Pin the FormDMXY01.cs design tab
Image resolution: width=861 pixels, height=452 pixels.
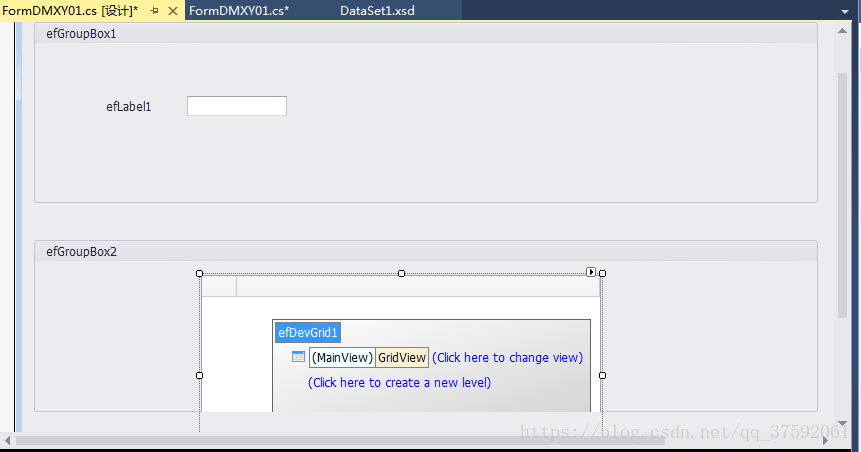click(x=154, y=10)
